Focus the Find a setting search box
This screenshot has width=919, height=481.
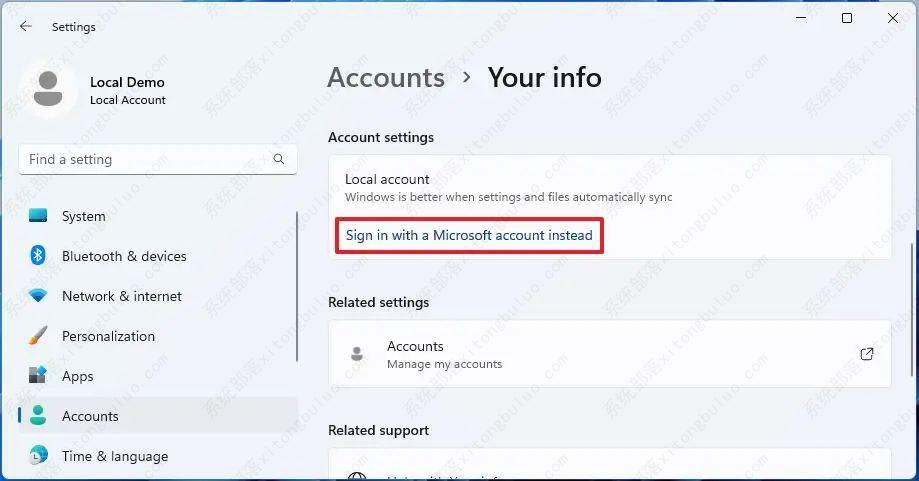pos(145,159)
